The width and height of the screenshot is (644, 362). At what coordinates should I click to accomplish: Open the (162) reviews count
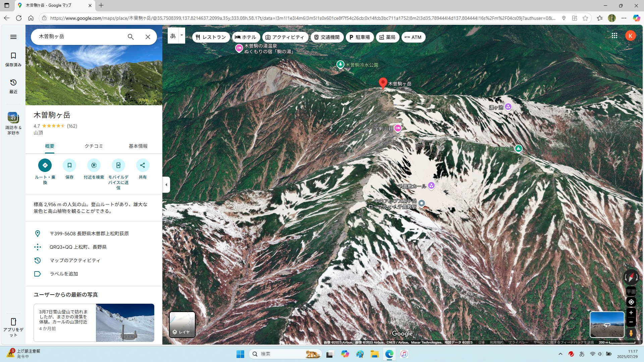(x=72, y=126)
